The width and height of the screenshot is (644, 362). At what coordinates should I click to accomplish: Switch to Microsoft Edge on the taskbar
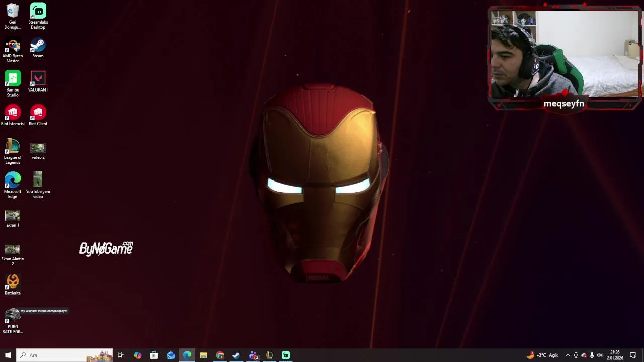tap(187, 355)
